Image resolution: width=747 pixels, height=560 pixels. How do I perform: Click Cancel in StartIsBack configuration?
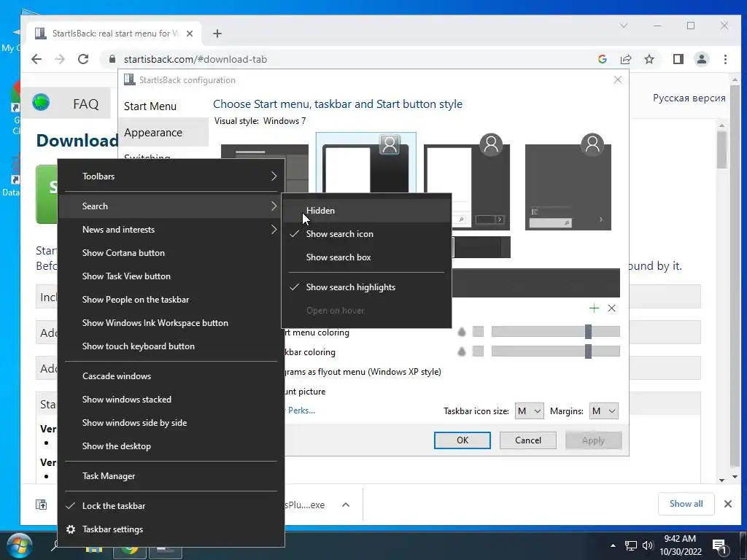(x=528, y=440)
